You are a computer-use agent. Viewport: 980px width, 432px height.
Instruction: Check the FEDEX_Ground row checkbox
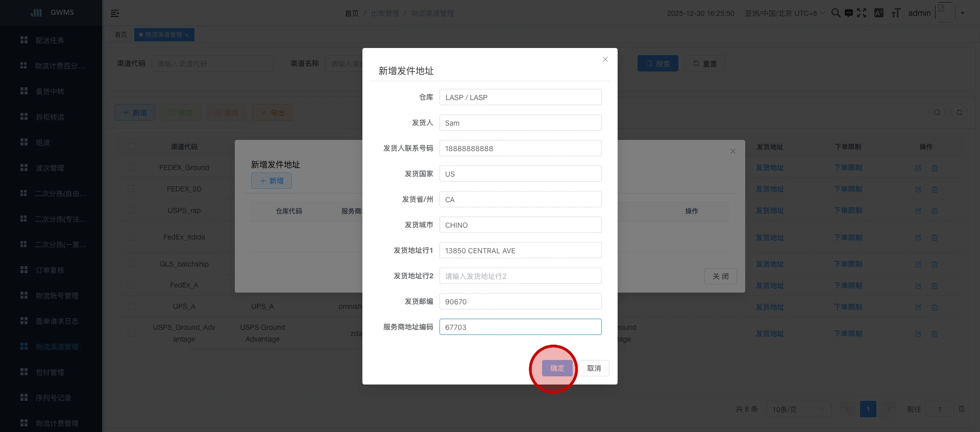131,167
